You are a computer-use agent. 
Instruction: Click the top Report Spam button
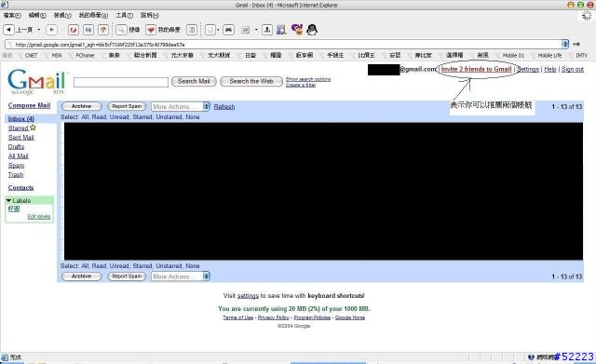(127, 106)
